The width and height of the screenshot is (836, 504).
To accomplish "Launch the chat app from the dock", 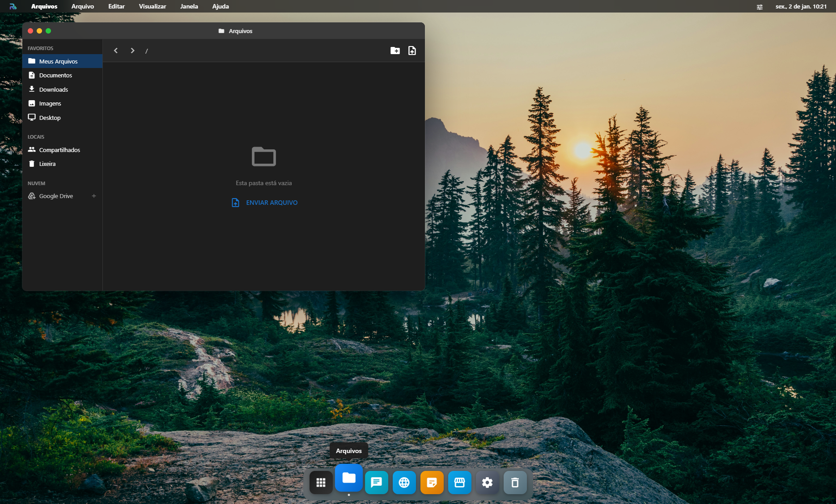I will 377,482.
